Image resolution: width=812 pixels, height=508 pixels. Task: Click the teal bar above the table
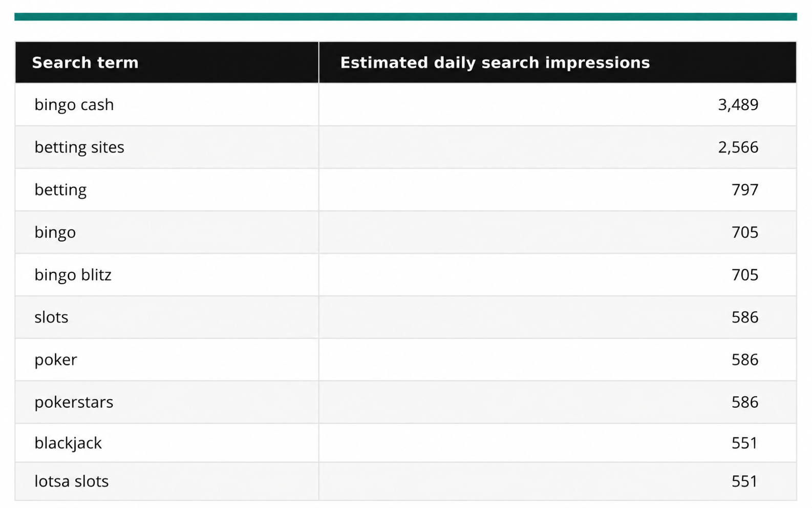coord(405,17)
